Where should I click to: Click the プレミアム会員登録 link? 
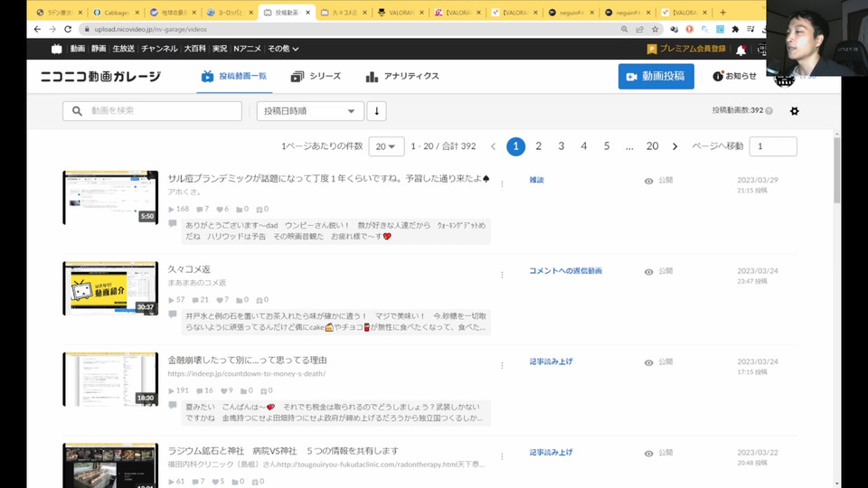pyautogui.click(x=686, y=49)
